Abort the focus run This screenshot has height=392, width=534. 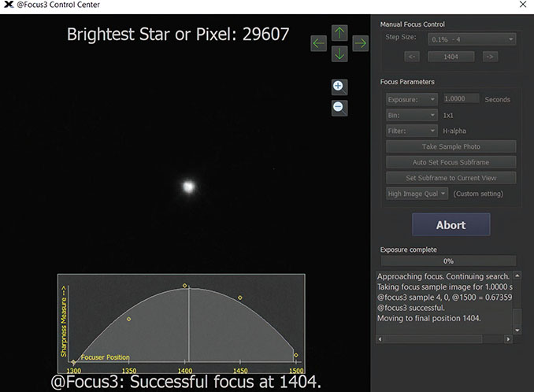tap(451, 224)
